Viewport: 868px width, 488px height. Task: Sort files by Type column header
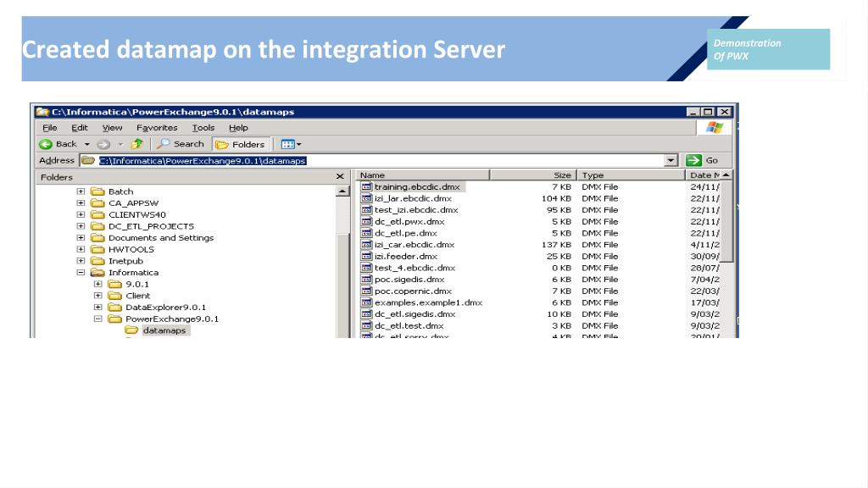[x=631, y=175]
